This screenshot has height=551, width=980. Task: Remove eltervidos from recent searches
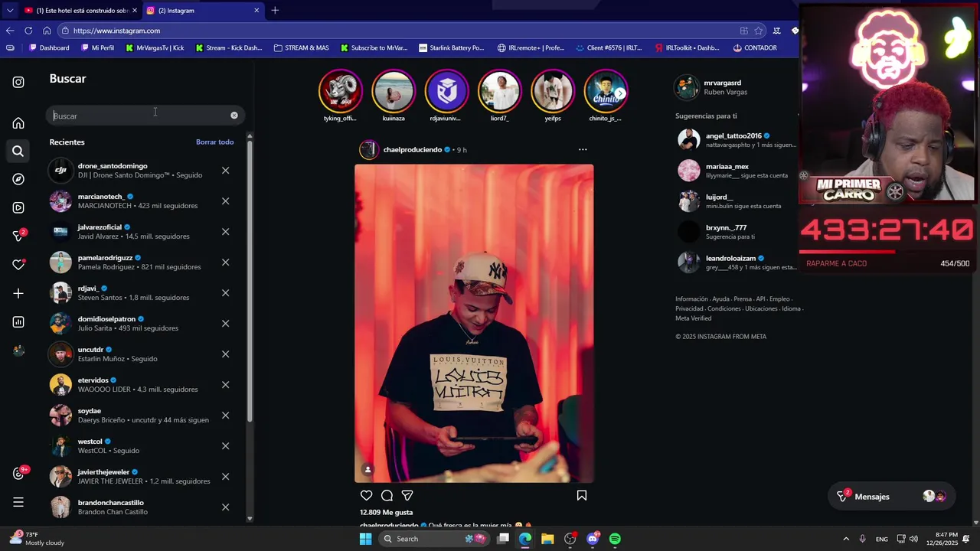(225, 384)
